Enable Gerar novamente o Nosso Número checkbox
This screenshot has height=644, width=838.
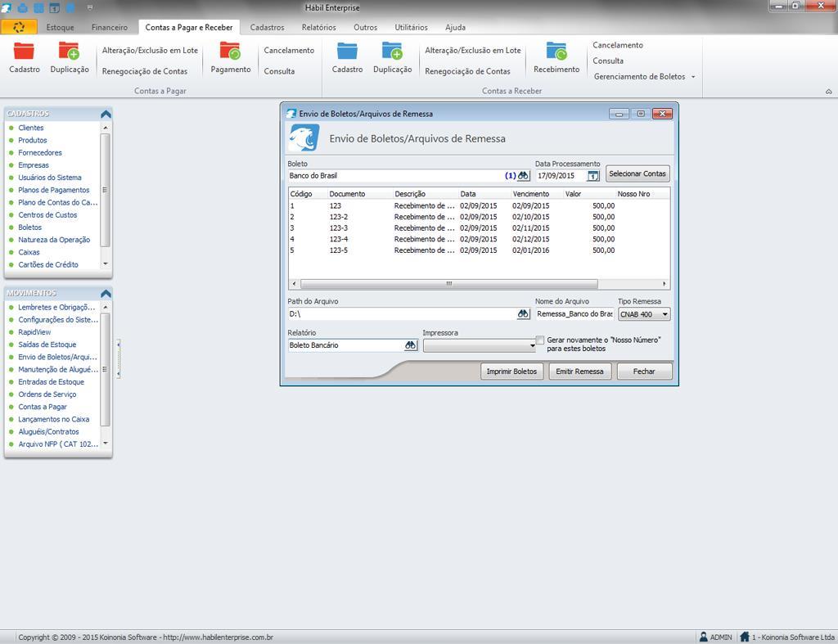click(540, 340)
